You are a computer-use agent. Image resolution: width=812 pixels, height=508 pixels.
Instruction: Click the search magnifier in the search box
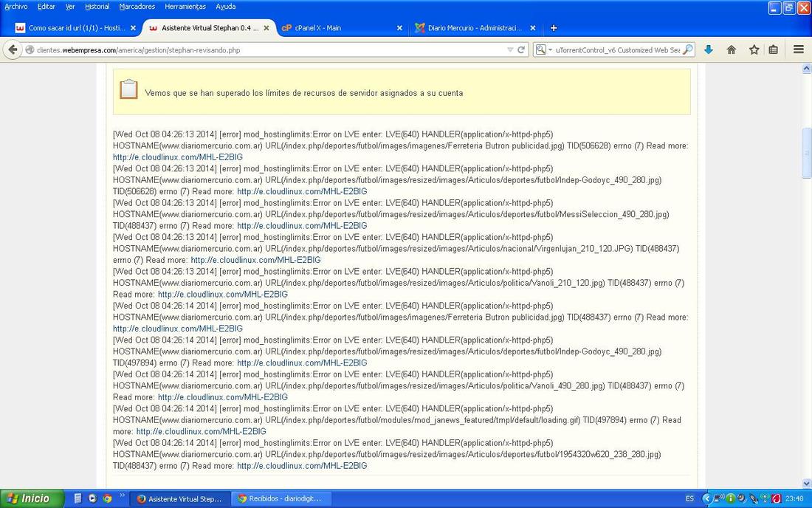click(688, 49)
